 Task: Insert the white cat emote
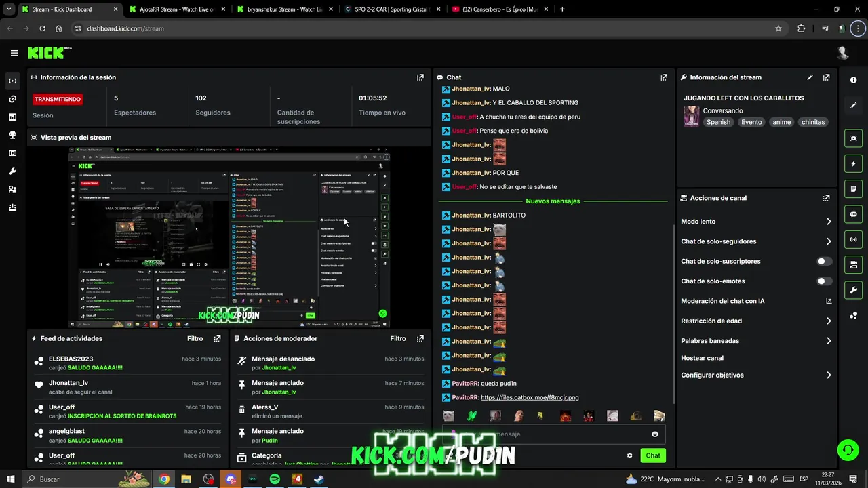pyautogui.click(x=448, y=415)
